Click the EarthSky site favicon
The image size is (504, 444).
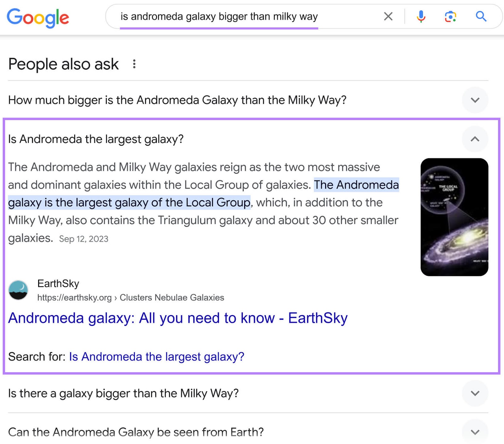click(18, 290)
